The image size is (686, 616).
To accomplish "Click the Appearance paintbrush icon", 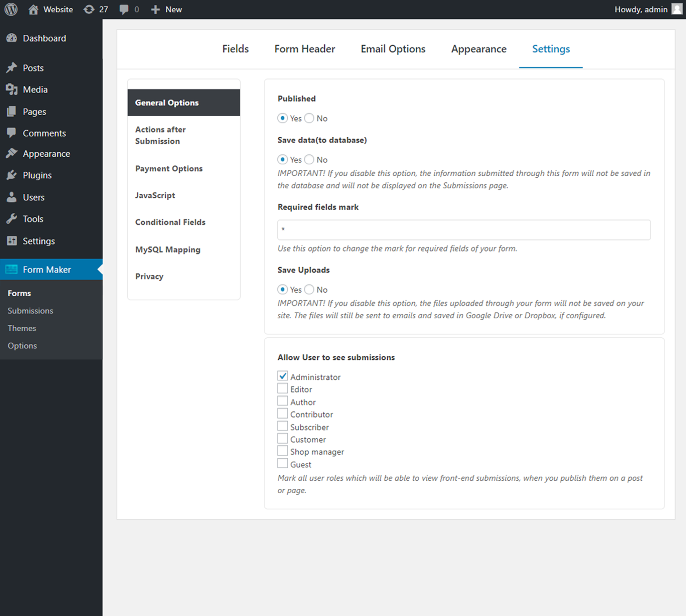I will 12,153.
